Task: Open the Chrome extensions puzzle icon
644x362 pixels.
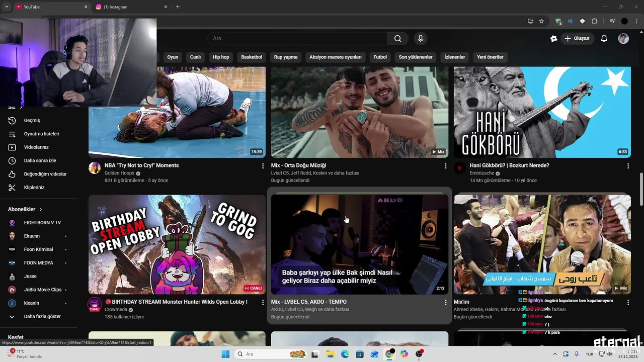Action: [x=595, y=21]
